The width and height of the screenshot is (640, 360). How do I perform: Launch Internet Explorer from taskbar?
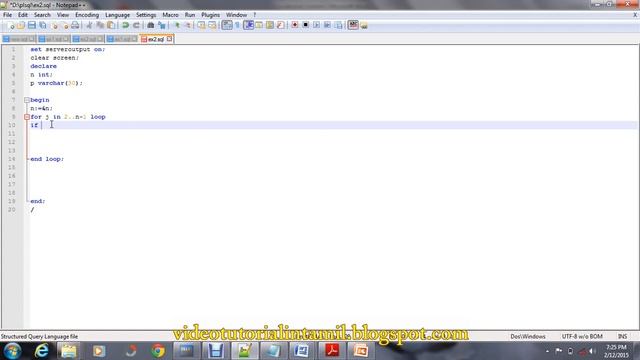pos(42,351)
